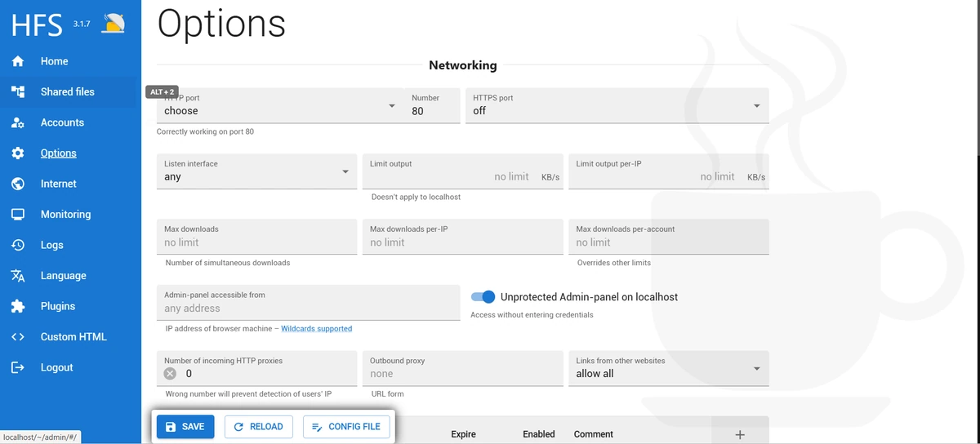Click the version number 3.1.7
This screenshot has height=444, width=980.
coord(82,24)
